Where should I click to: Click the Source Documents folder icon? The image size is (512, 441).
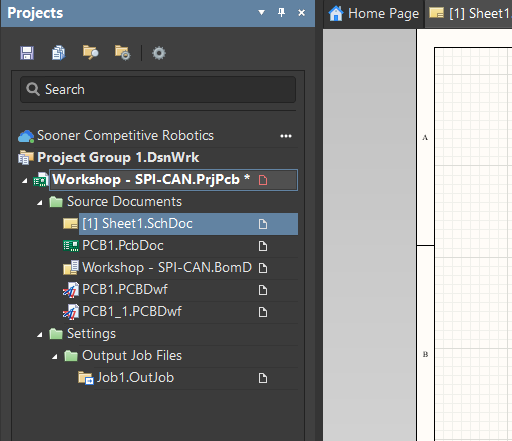56,202
